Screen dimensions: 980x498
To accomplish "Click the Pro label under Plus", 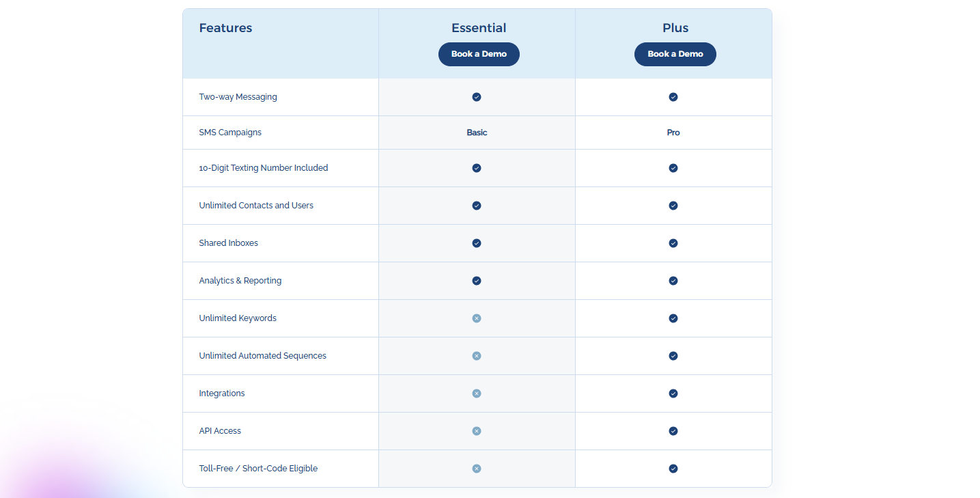I will 673,132.
